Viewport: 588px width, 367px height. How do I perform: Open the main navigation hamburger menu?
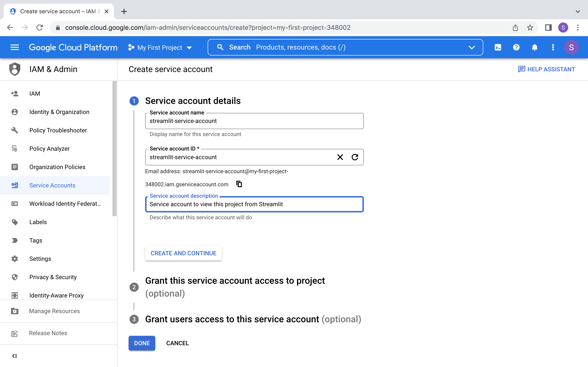click(14, 47)
